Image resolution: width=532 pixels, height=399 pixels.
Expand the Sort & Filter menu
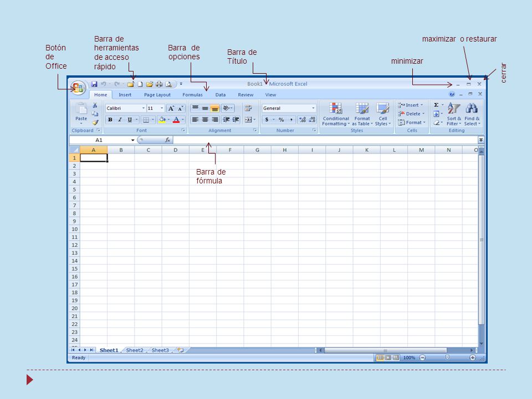pos(454,114)
